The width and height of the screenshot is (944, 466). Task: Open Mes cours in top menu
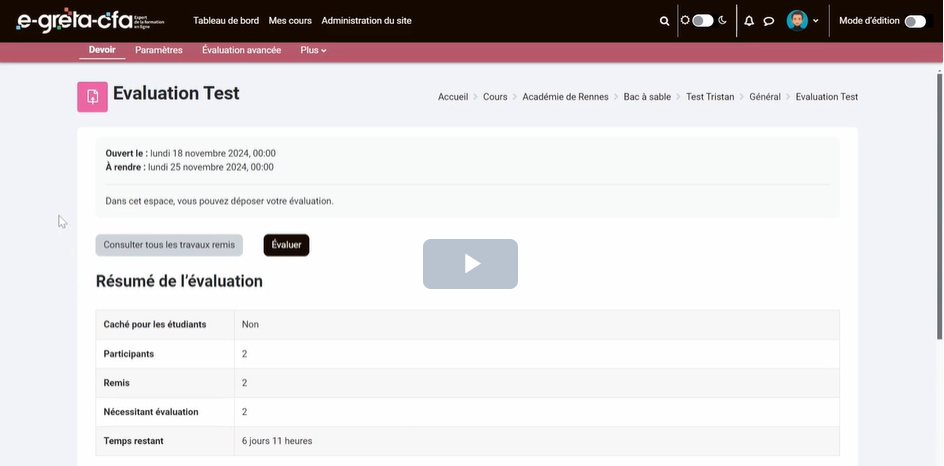tap(290, 21)
